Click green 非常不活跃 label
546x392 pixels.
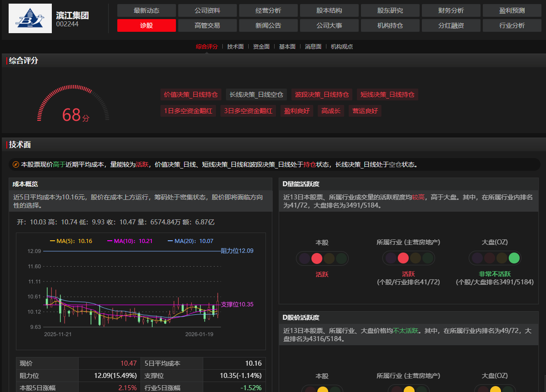pyautogui.click(x=495, y=274)
